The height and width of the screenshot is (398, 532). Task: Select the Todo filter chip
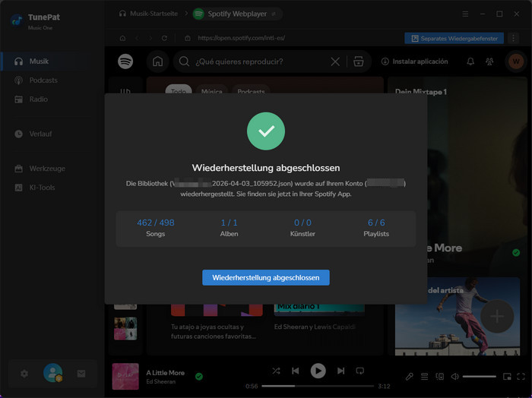pos(179,89)
